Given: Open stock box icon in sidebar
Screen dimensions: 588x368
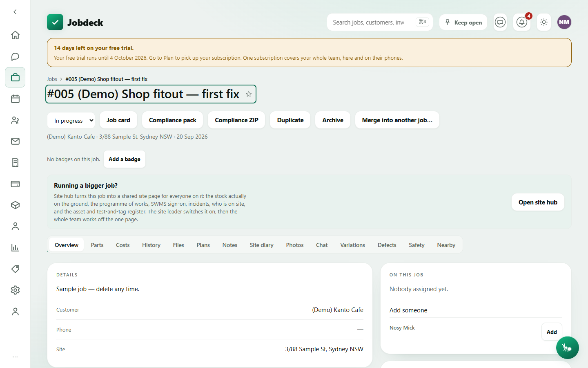Looking at the screenshot, I should (15, 205).
